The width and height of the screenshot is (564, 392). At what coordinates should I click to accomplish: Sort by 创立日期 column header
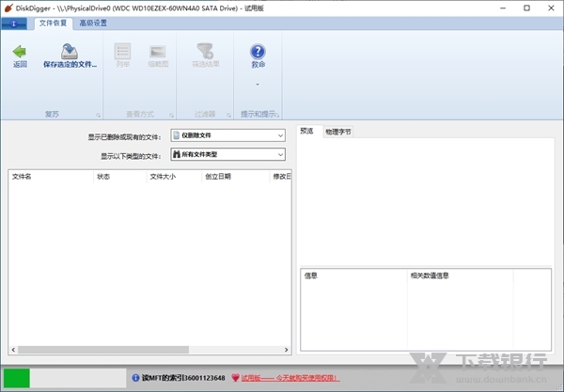(x=236, y=177)
